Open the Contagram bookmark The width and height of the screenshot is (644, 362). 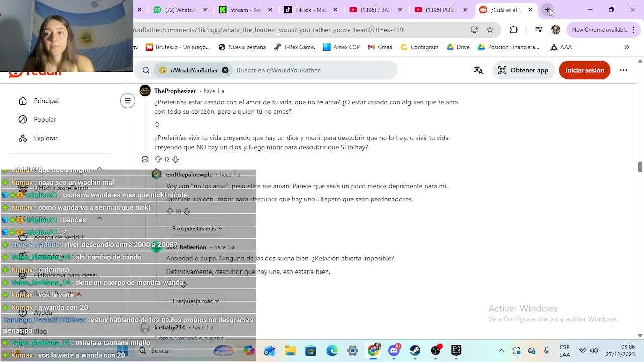(x=419, y=47)
